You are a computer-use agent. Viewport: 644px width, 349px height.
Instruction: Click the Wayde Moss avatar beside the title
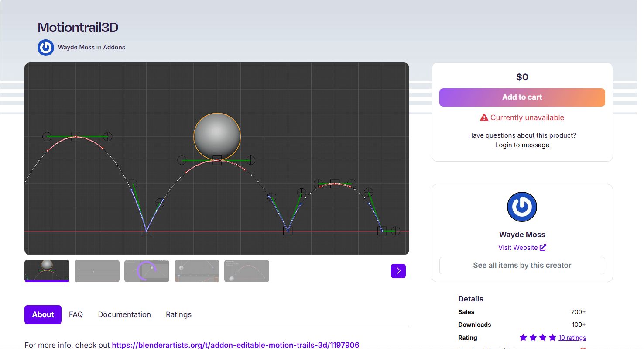click(46, 48)
